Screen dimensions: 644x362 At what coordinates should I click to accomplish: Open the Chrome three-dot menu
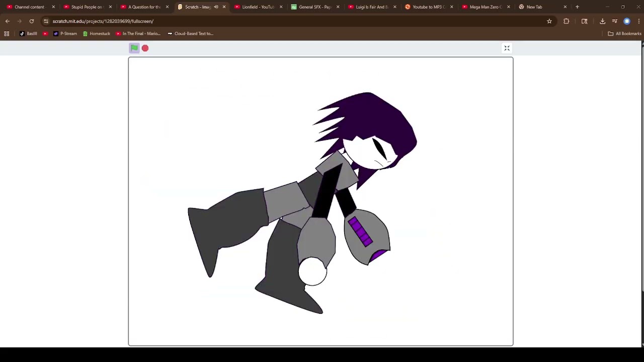639,21
